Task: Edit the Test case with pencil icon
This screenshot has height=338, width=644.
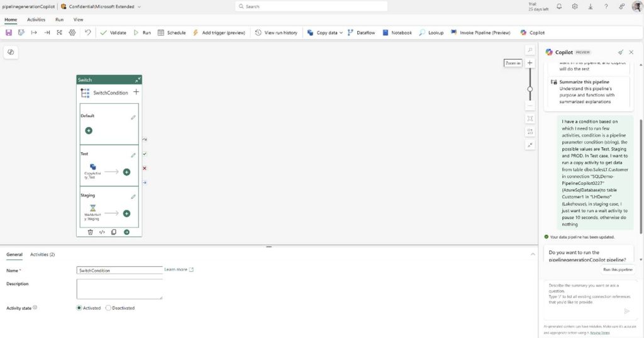Action: click(133, 155)
